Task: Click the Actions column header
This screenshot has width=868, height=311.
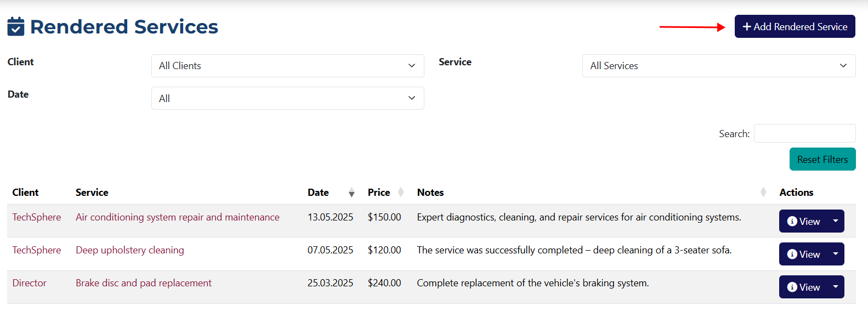Action: tap(796, 193)
